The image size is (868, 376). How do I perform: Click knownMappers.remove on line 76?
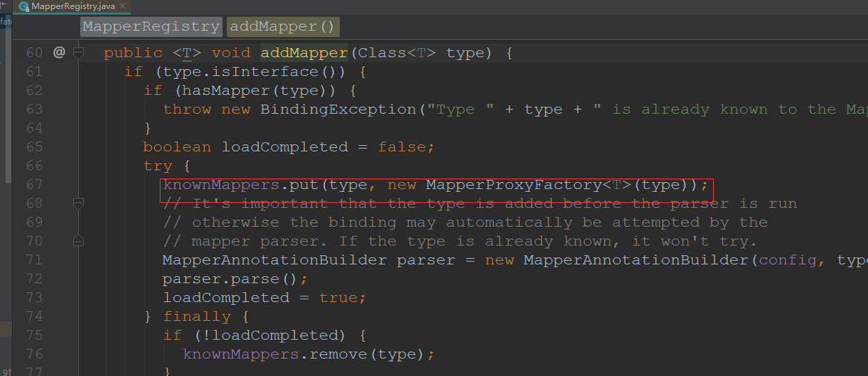[276, 354]
